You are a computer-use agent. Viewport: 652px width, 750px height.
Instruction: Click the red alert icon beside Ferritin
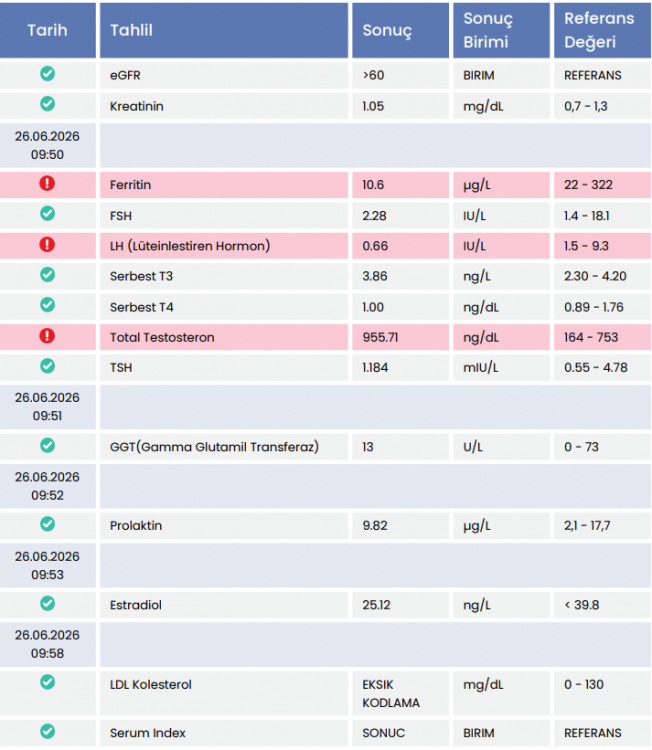[47, 183]
